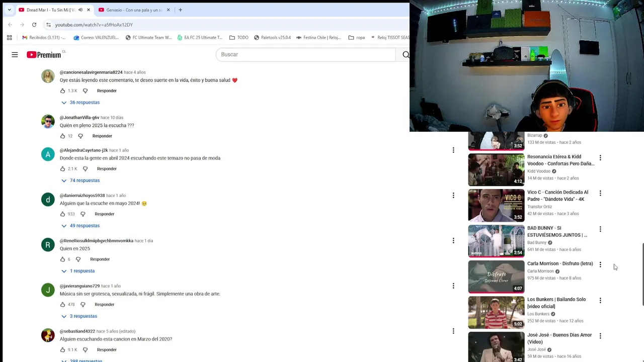Reply to danierruizhoyos5938 comment

(x=105, y=214)
